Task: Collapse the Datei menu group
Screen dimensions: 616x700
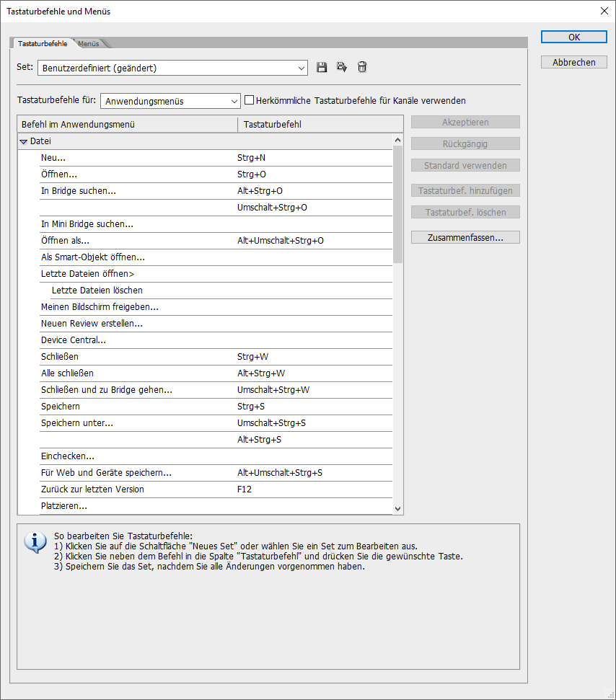Action: (24, 142)
